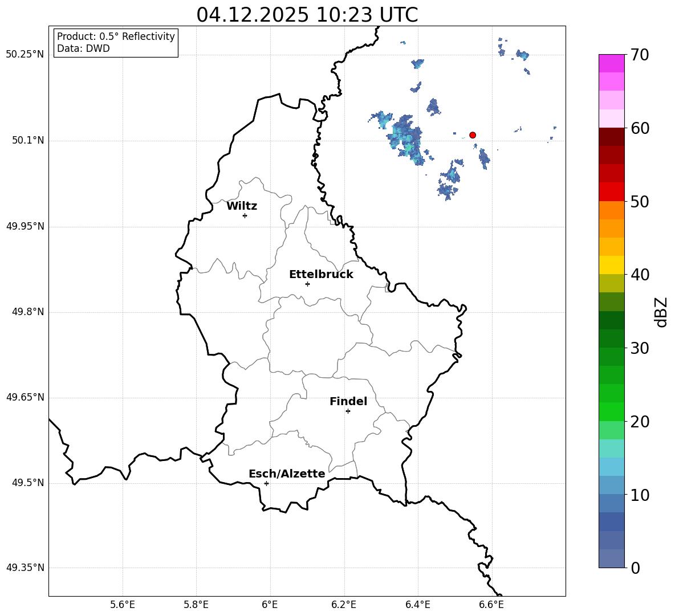
Task: Click the dark maroon colorbar segment below 60
Action: [x=612, y=137]
